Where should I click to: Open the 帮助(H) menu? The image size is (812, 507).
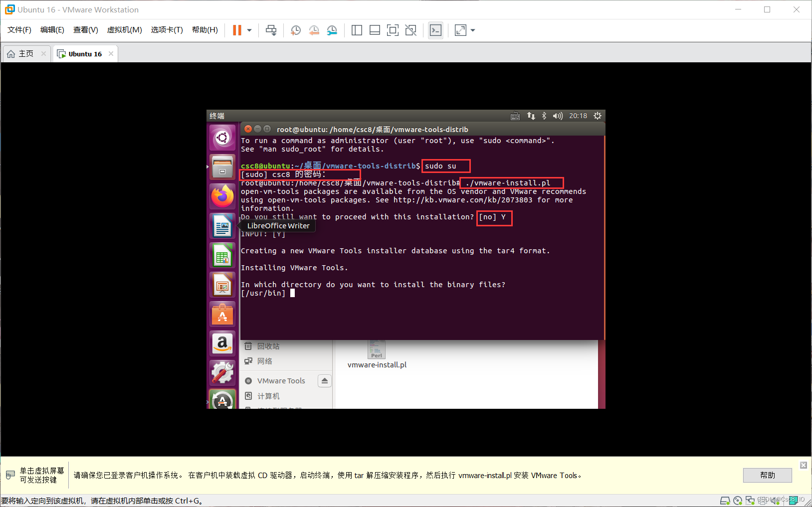click(x=205, y=30)
